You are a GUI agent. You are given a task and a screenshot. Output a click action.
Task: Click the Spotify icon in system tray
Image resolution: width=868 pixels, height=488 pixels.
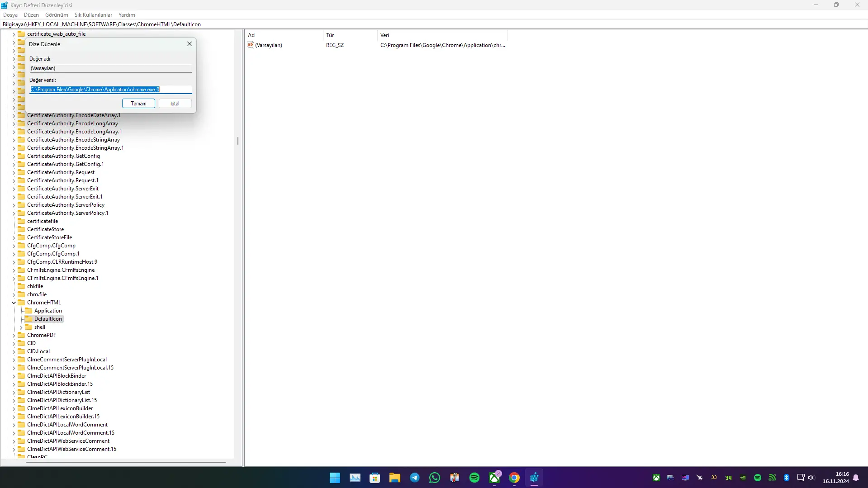[x=758, y=478]
